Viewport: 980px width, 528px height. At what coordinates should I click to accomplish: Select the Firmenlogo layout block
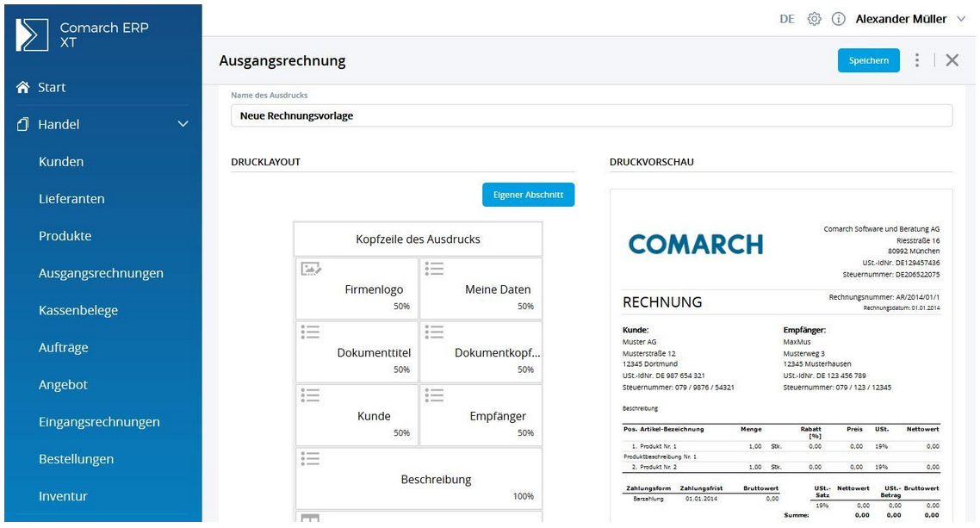pyautogui.click(x=357, y=289)
